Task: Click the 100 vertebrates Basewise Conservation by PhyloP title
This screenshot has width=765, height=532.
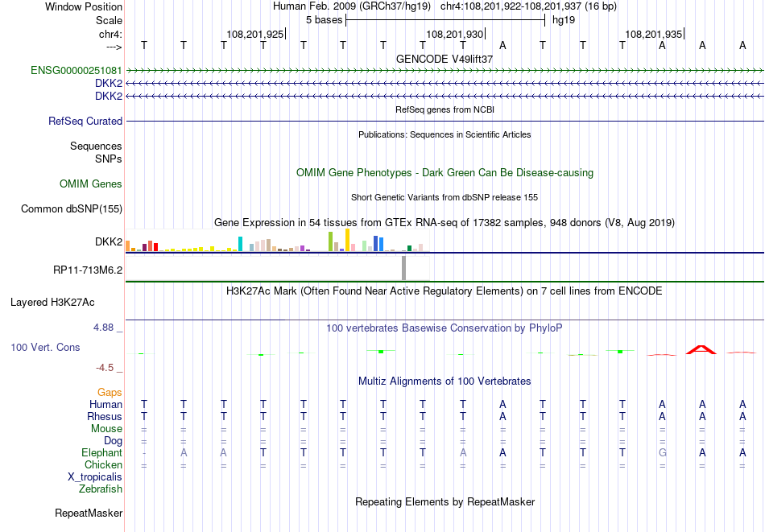Action: click(x=445, y=328)
